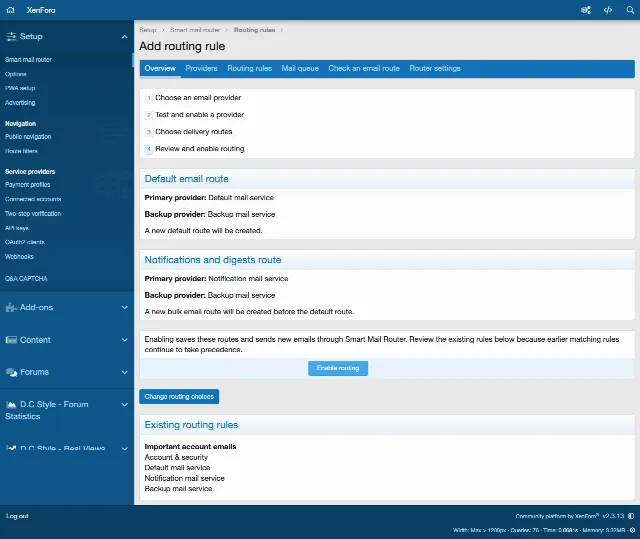Image resolution: width=640 pixels, height=539 pixels.
Task: Click the XenForo title link
Action: click(x=41, y=10)
